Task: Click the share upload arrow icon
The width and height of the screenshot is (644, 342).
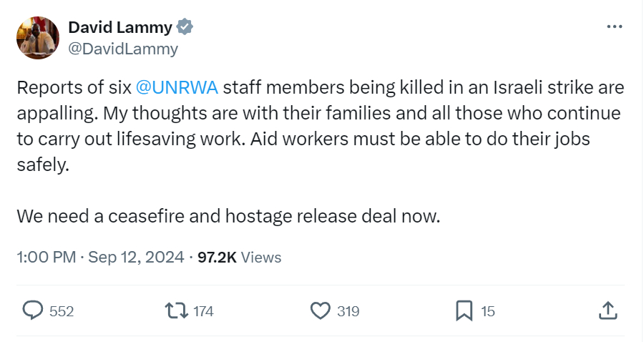Action: coord(607,311)
